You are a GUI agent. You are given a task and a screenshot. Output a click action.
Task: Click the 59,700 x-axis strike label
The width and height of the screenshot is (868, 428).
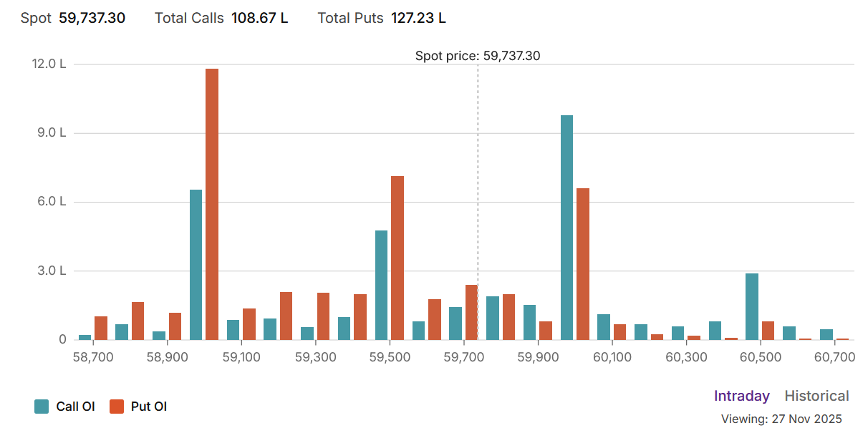464,356
